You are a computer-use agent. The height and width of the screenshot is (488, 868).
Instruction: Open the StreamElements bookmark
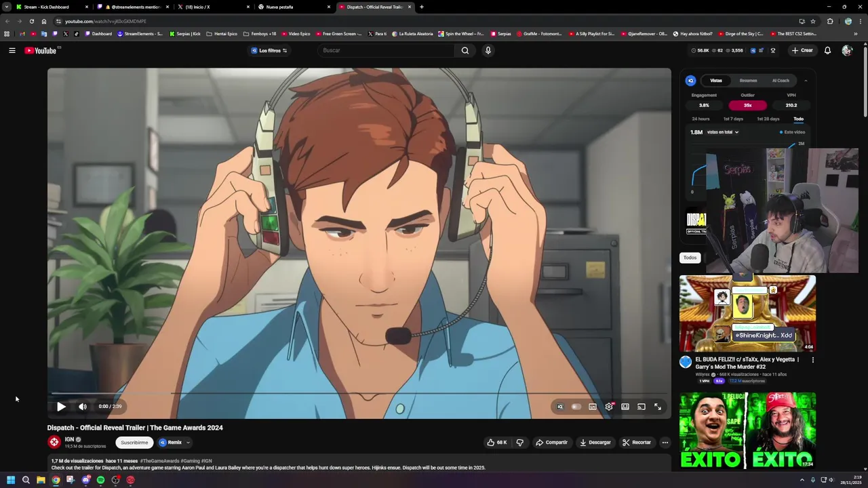[x=140, y=34]
